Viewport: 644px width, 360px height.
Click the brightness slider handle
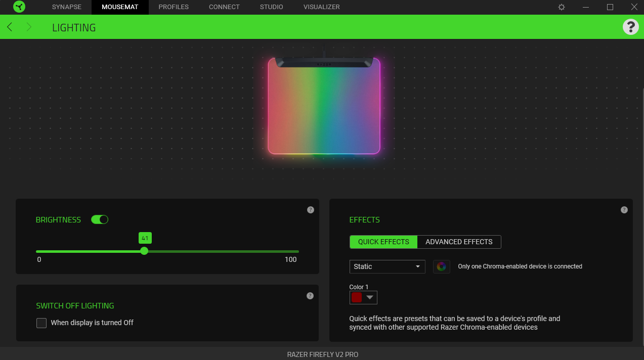pos(144,251)
